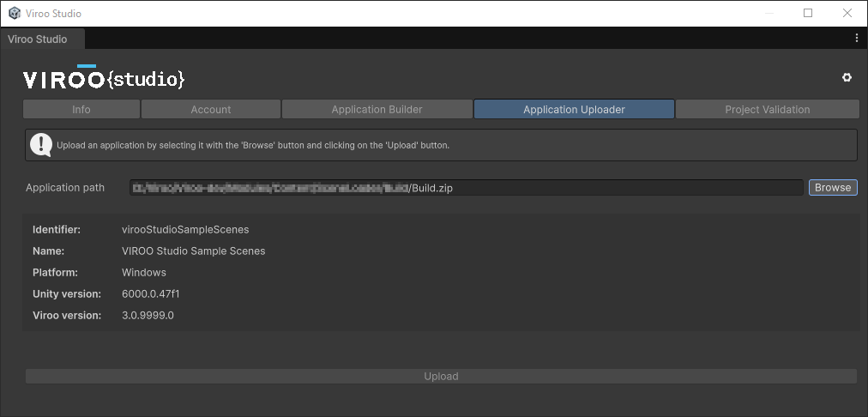868x417 pixels.
Task: Open the kebab menu at tab bar
Action: pos(856,39)
